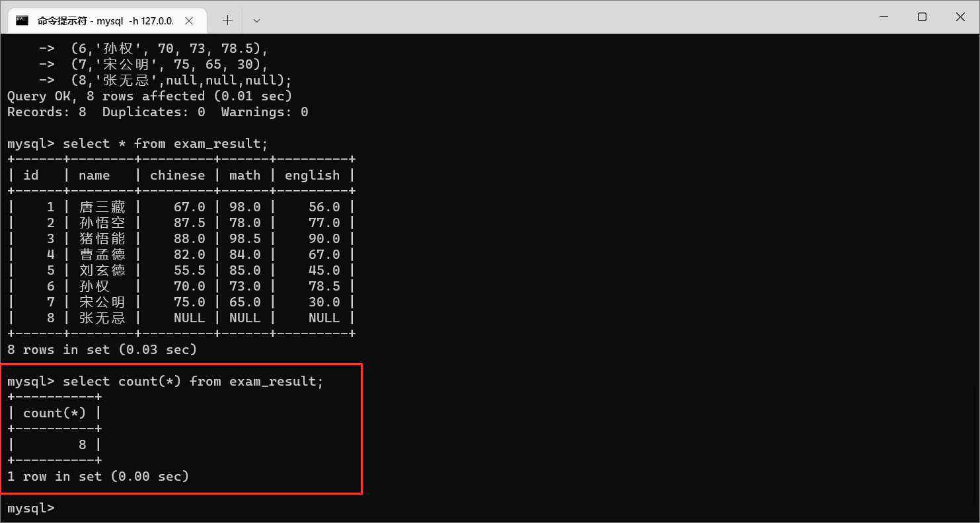Maximize the terminal window
980x523 pixels.
[x=922, y=17]
